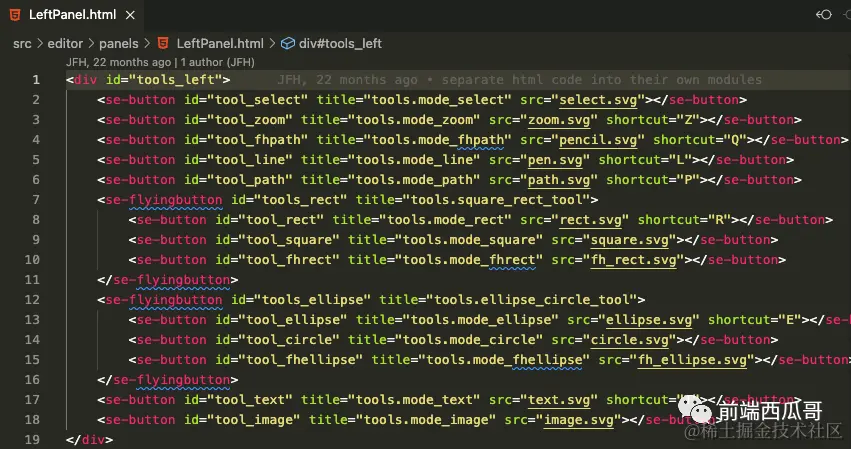The height and width of the screenshot is (449, 851).
Task: Click the tools.mode_zoom title value
Action: coord(414,120)
